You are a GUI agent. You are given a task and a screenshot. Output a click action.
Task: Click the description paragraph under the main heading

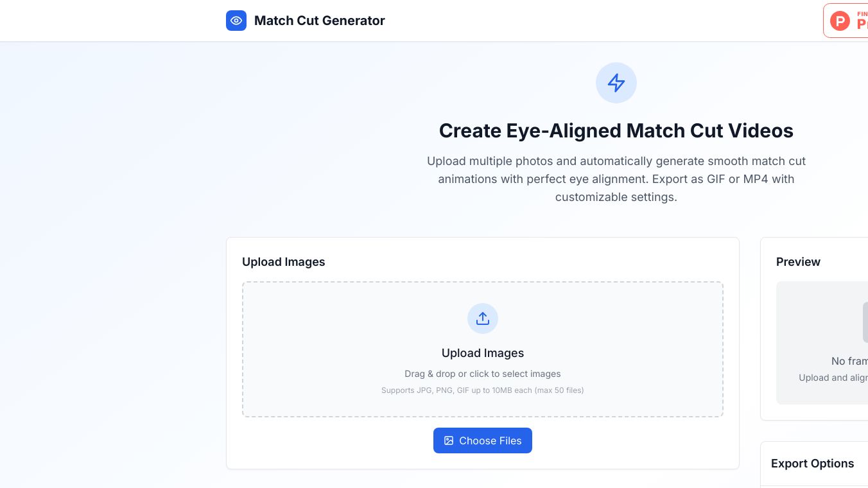coord(616,179)
